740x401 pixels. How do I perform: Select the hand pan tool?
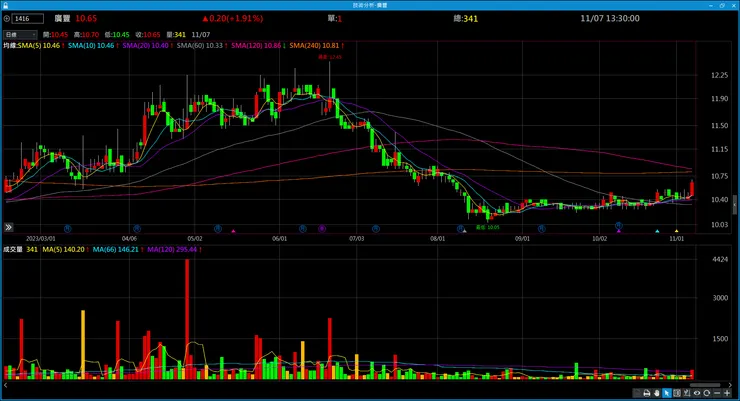click(x=656, y=393)
